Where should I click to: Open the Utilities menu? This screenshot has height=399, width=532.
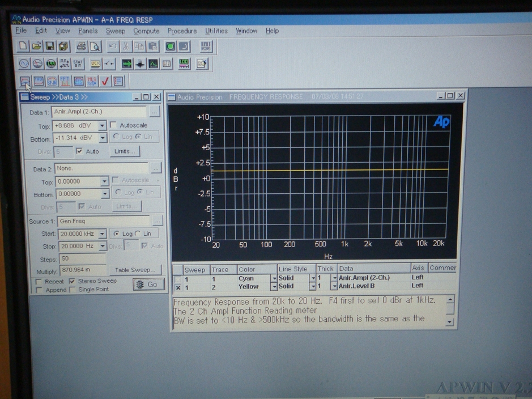pyautogui.click(x=216, y=31)
